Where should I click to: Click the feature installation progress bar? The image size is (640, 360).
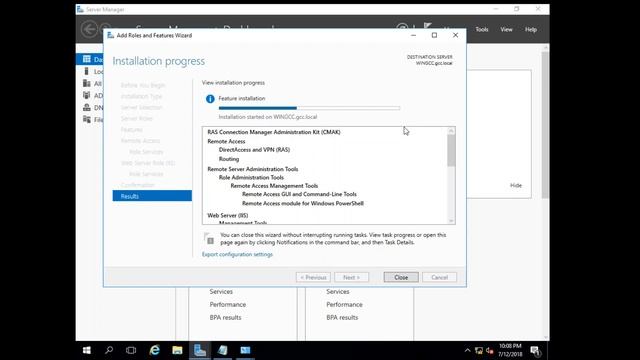tap(309, 108)
